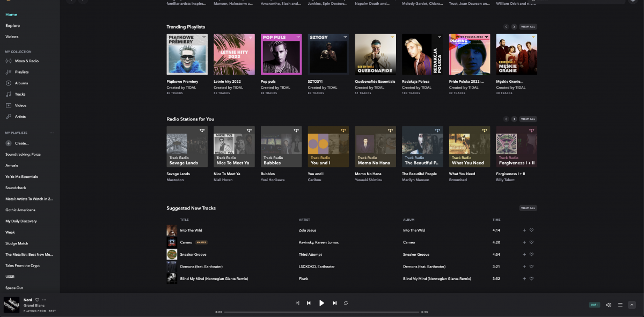Screen dimensions: 644x317
Task: Open the Yo-Yo Ma Essentials playlist
Action: [21, 177]
